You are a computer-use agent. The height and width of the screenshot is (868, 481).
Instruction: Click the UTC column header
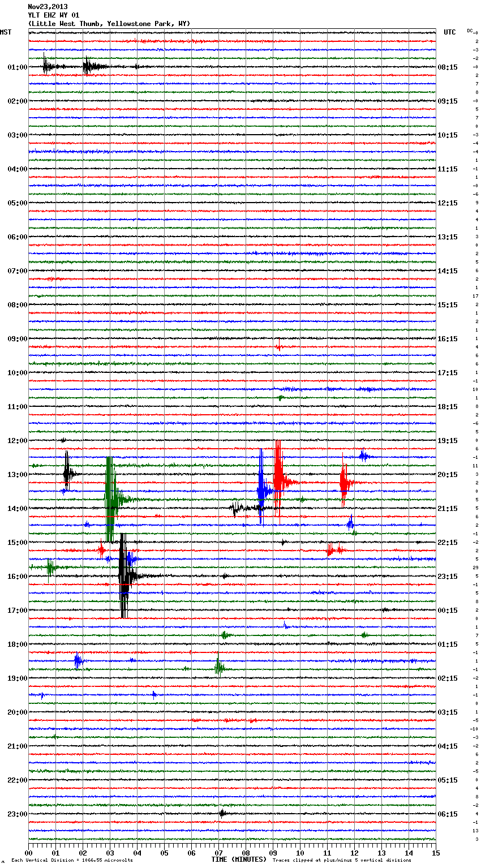coord(450,32)
